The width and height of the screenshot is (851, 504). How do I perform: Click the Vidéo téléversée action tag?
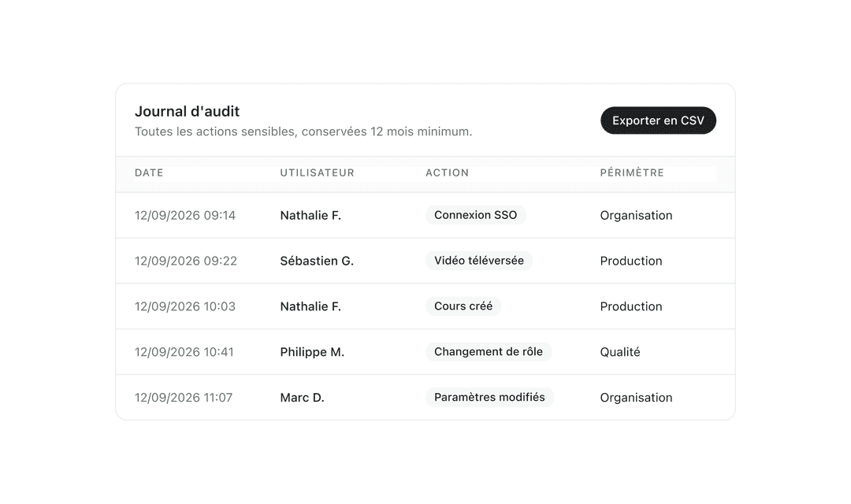tap(479, 261)
